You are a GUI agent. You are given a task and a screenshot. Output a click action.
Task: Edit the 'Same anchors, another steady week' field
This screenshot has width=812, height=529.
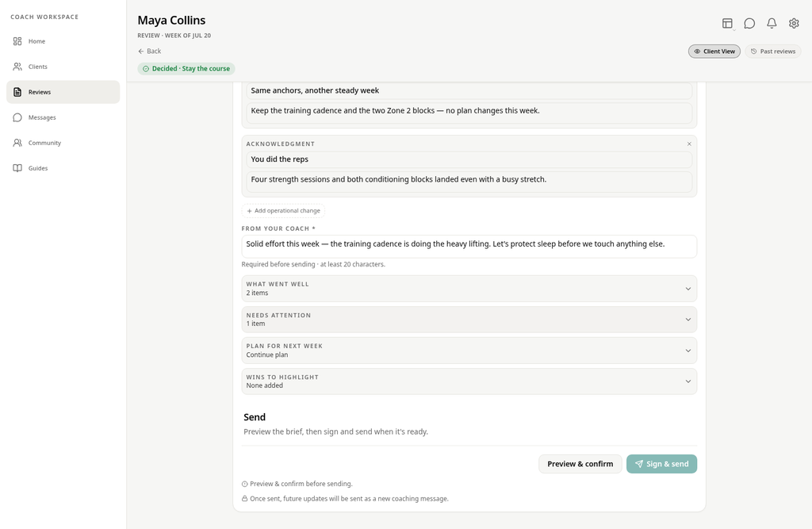pos(469,90)
